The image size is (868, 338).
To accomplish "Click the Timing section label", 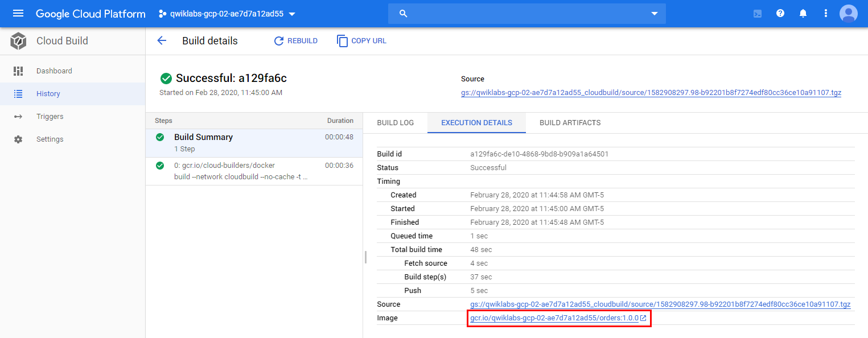I will click(x=389, y=182).
